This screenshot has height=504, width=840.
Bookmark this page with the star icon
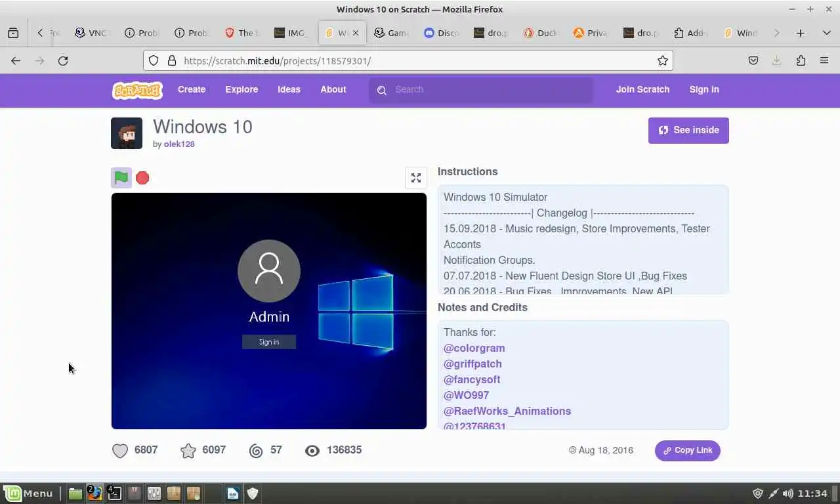[x=663, y=60]
